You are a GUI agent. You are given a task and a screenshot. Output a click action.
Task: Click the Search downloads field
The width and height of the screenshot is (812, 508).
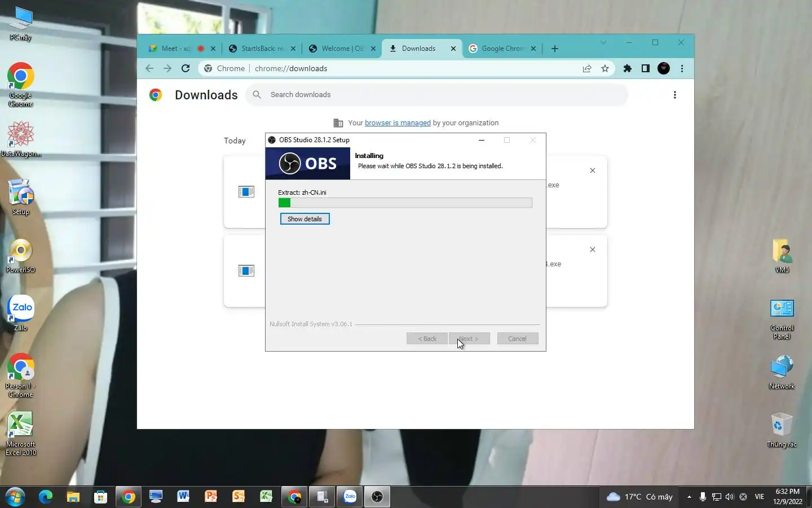(x=436, y=95)
